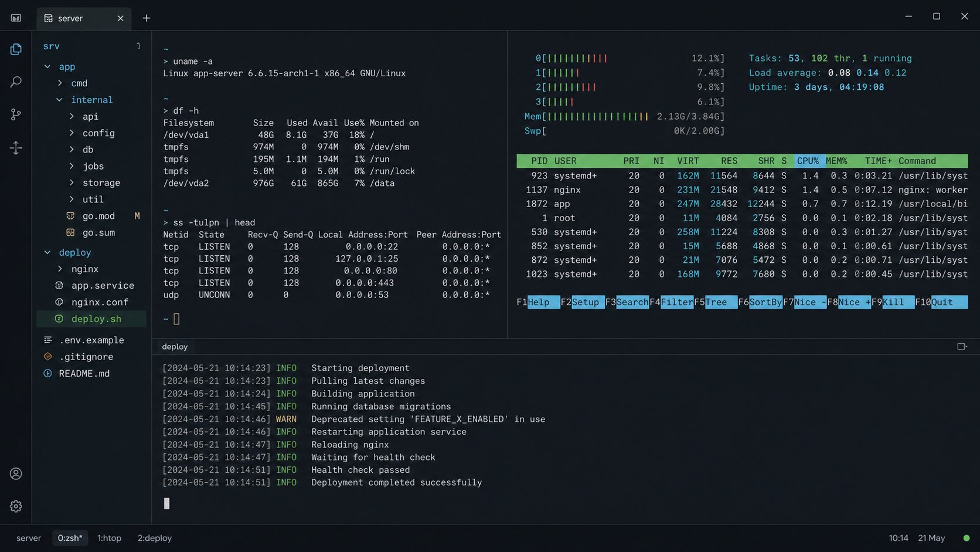Click F4 Filter in htop

coord(672,302)
